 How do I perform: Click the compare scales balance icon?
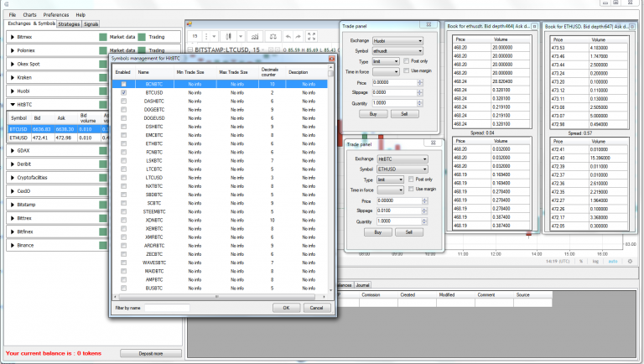point(273,37)
